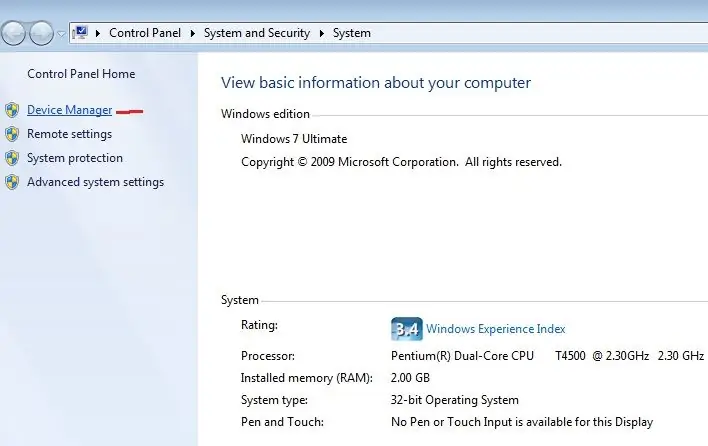Viewport: 708px width, 446px height.
Task: Click shield icon beside Device Manager
Action: tap(12, 110)
